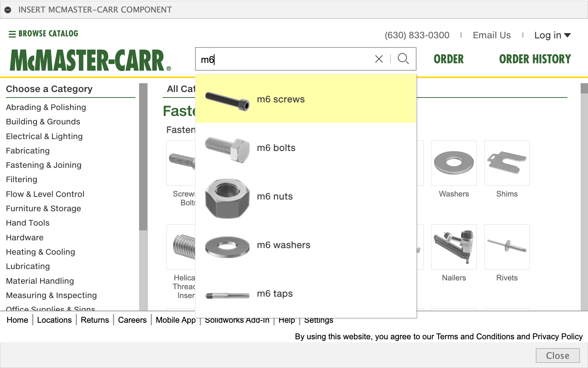Expand the Log in dropdown
This screenshot has height=368, width=588.
552,35
